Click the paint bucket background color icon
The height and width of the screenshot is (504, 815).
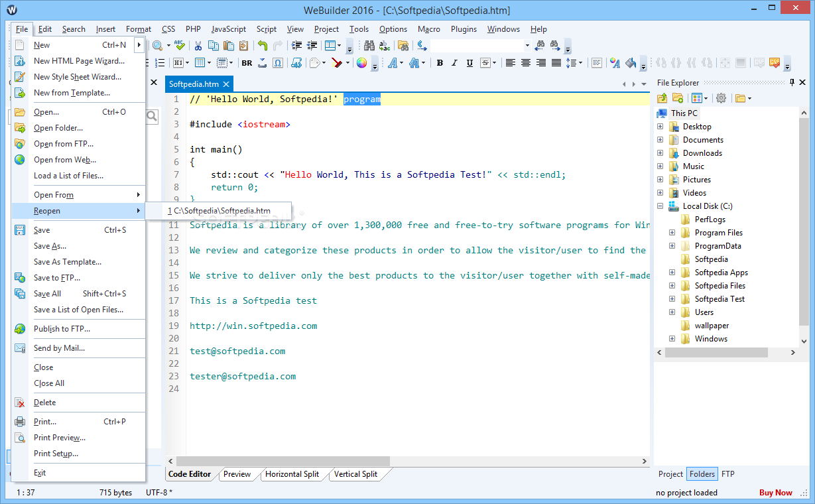[630, 63]
